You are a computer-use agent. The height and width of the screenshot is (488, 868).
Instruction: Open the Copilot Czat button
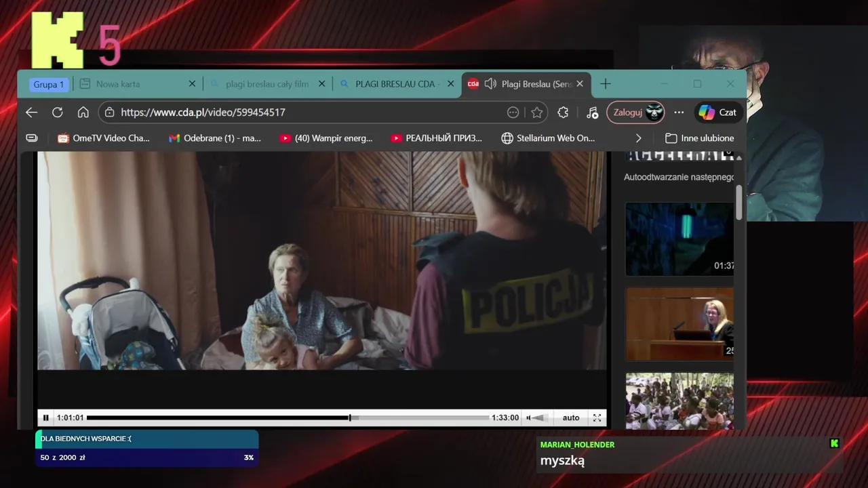pyautogui.click(x=718, y=113)
